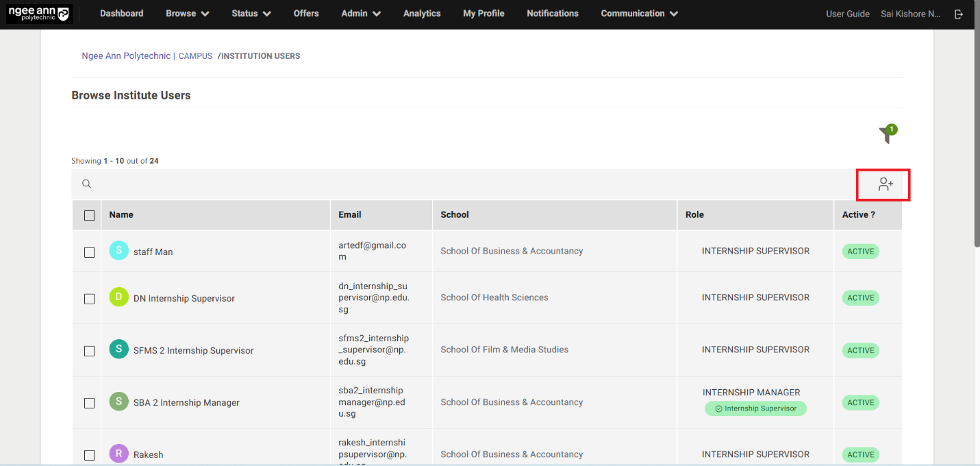
Task: Open the filter funnel icon
Action: [x=887, y=135]
